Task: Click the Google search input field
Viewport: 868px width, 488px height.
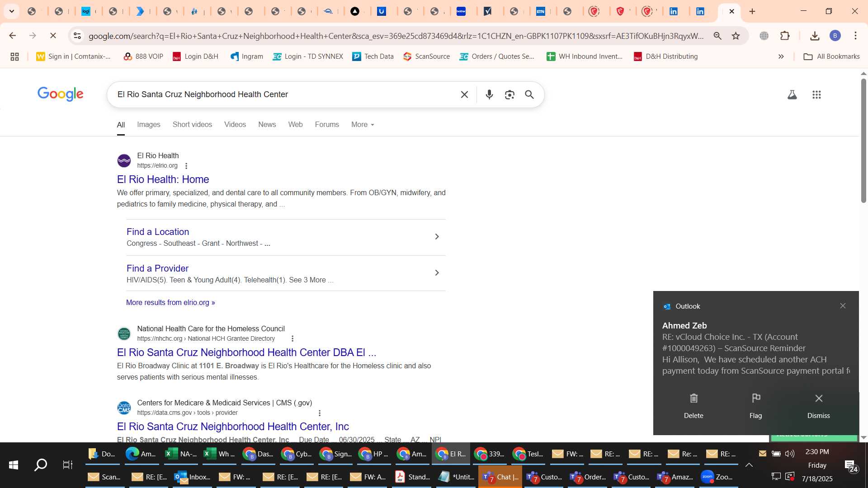Action: point(285,94)
